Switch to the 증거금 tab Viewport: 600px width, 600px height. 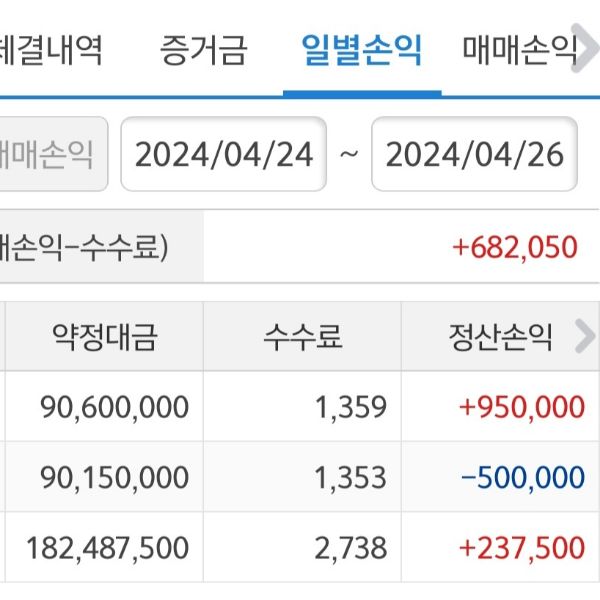tap(203, 49)
